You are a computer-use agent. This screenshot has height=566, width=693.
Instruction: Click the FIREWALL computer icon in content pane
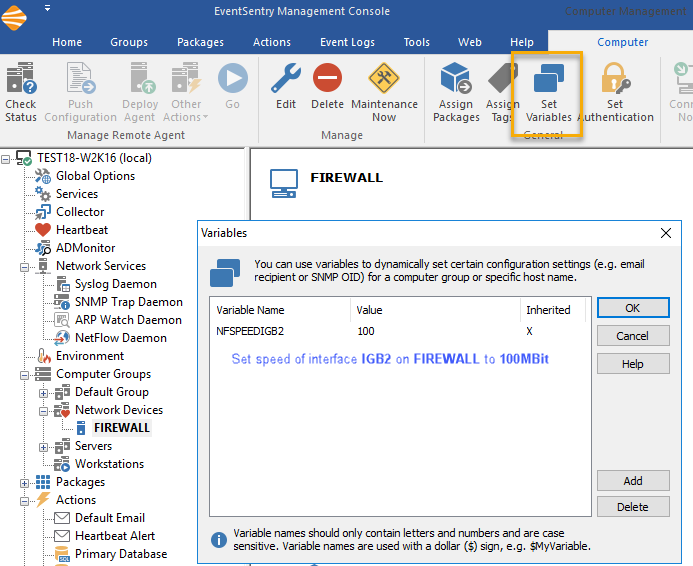point(284,183)
